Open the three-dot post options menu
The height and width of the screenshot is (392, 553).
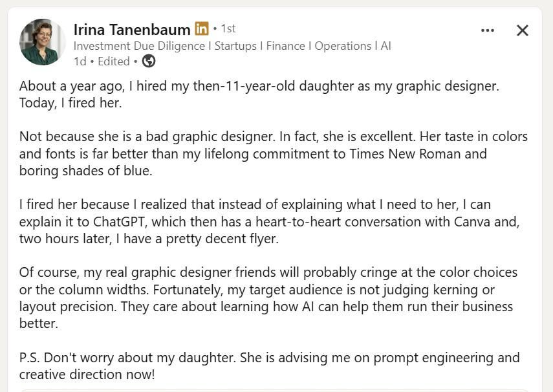coord(488,30)
